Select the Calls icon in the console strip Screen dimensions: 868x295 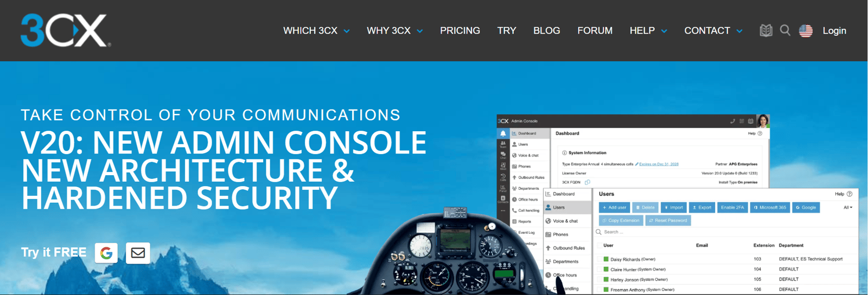click(503, 177)
